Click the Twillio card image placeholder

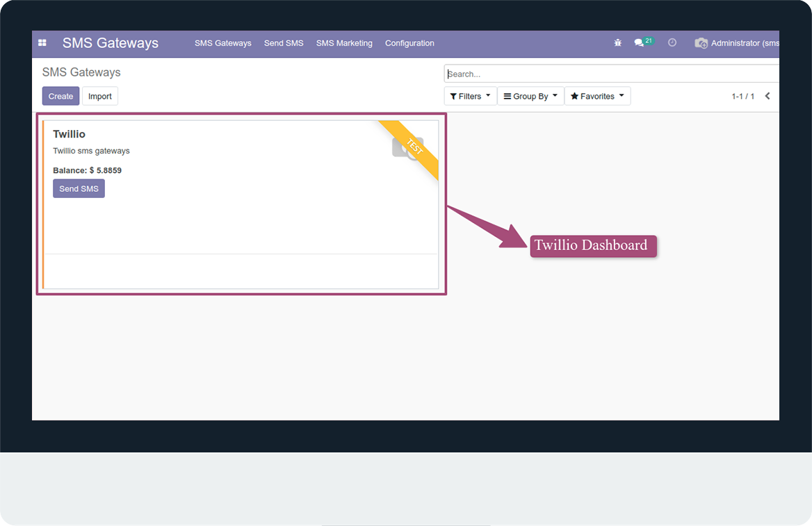(407, 147)
